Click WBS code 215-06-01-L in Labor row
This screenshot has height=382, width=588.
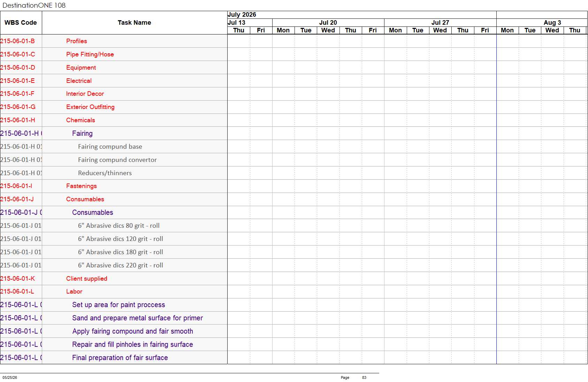[x=17, y=291]
